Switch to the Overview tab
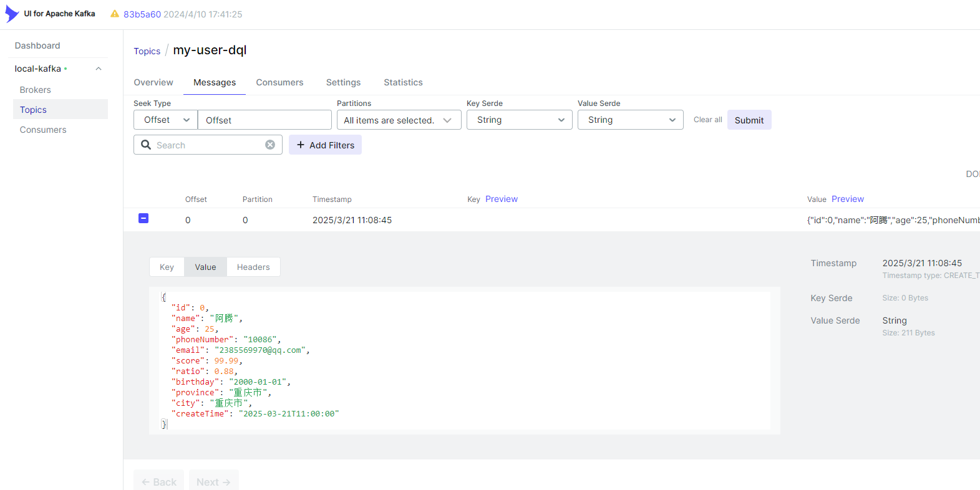Image resolution: width=980 pixels, height=490 pixels. [153, 82]
